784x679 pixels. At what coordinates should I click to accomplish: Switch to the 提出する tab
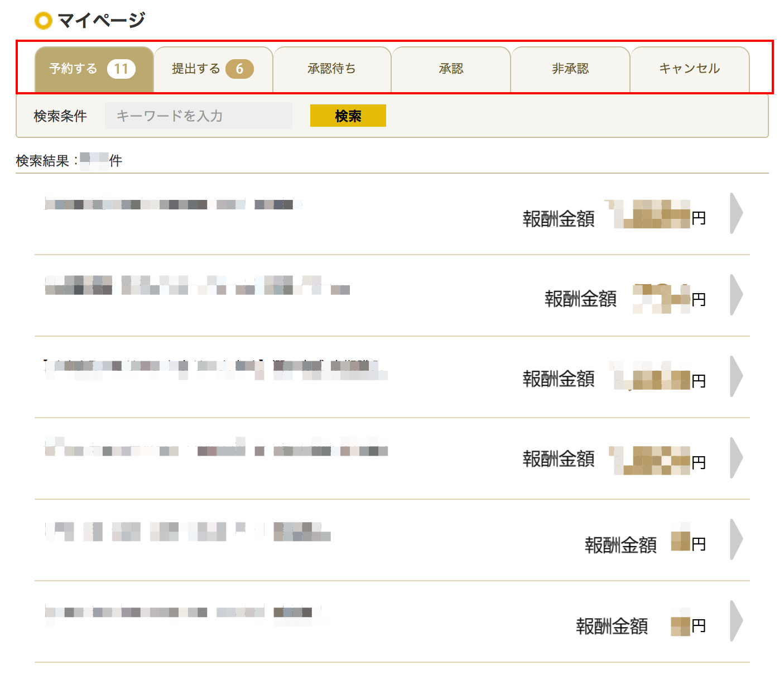click(196, 69)
